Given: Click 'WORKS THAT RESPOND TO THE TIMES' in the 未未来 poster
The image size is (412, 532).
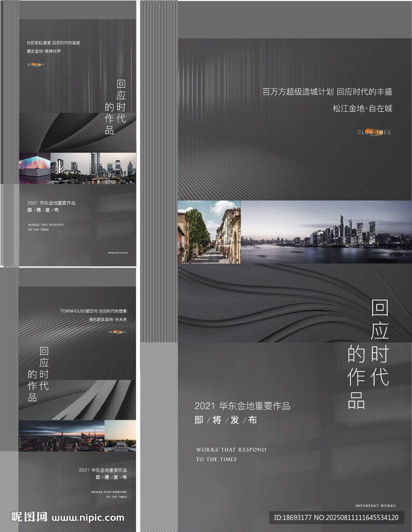Looking at the screenshot, I should coord(109,495).
